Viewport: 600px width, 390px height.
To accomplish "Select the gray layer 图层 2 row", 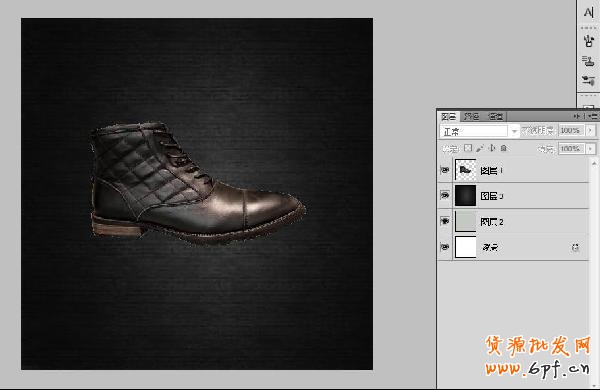I will (x=513, y=222).
